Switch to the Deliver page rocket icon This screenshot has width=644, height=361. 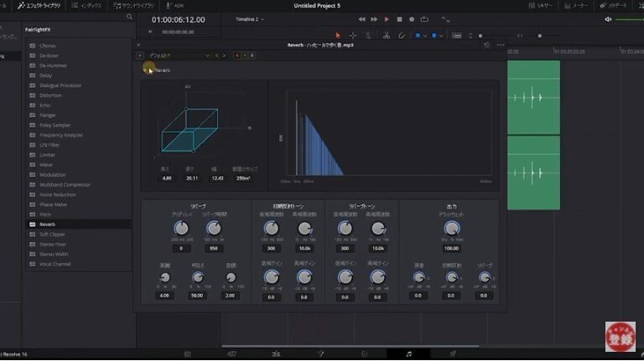coord(453,353)
